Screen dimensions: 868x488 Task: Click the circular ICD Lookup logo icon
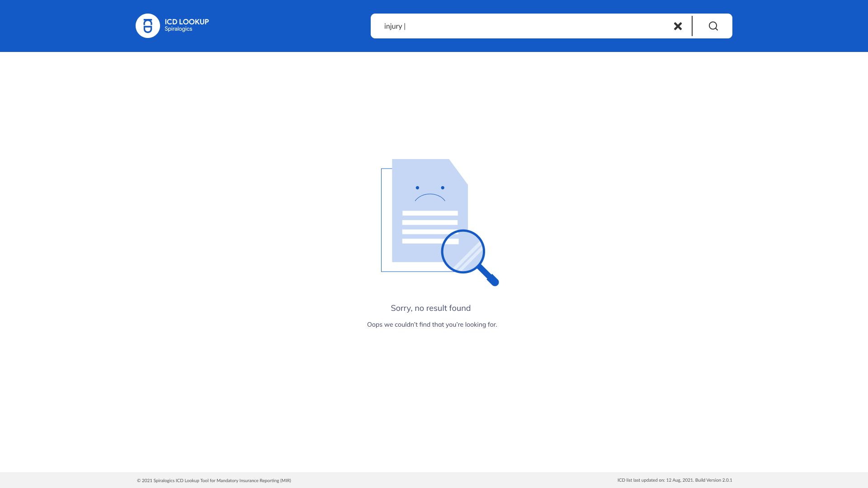point(148,26)
